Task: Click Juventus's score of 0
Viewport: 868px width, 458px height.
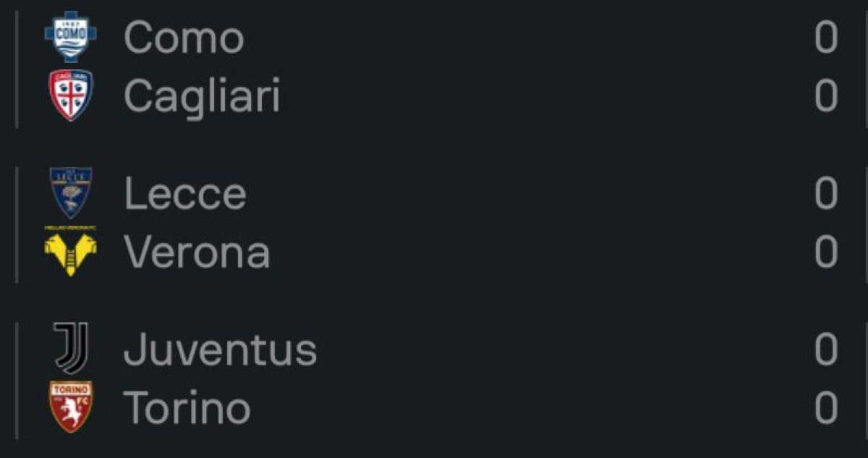Action: (825, 349)
